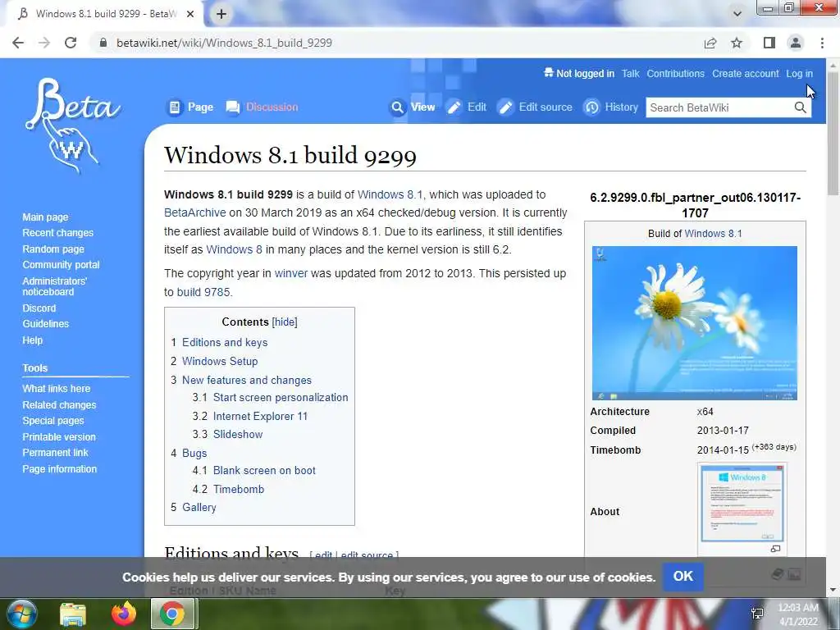Open the Community portal link
Image resolution: width=840 pixels, height=630 pixels.
61,265
